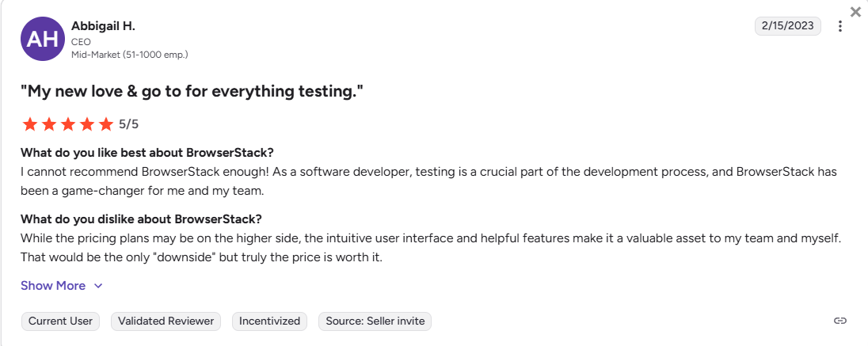Select the Current User tag
The image size is (868, 346).
tap(60, 321)
